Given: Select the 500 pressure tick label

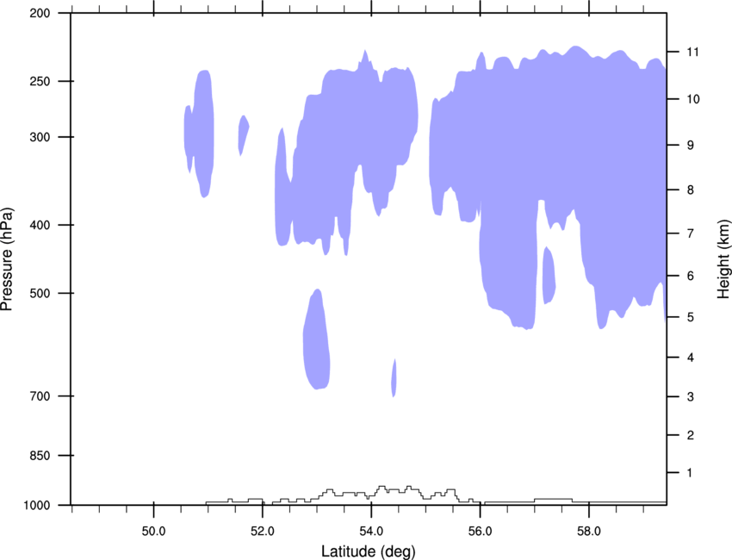Looking at the screenshot, I should 40,293.
